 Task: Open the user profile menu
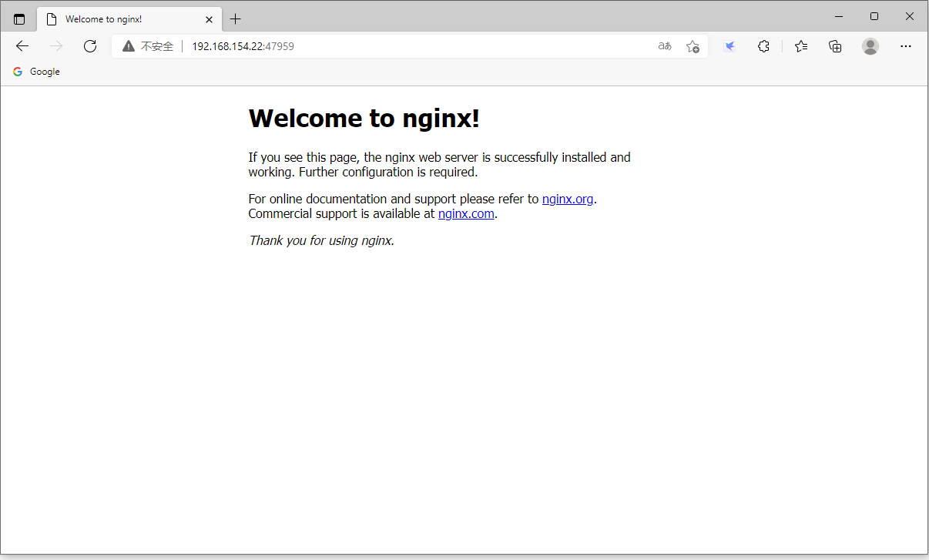(x=870, y=46)
